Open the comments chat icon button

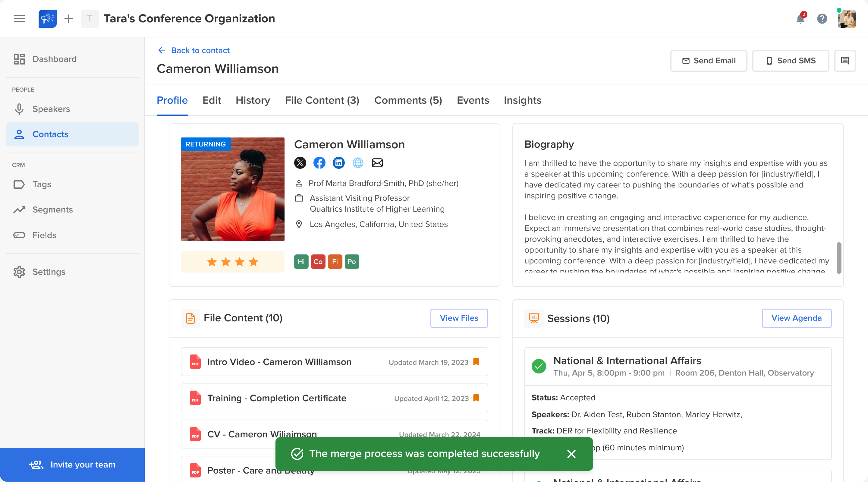(x=845, y=61)
